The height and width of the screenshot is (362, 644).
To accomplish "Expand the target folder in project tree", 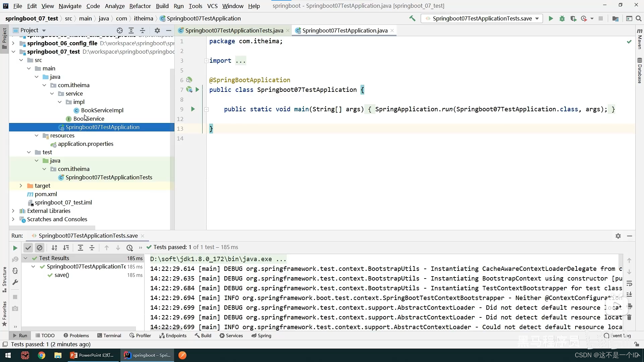I will tap(21, 186).
